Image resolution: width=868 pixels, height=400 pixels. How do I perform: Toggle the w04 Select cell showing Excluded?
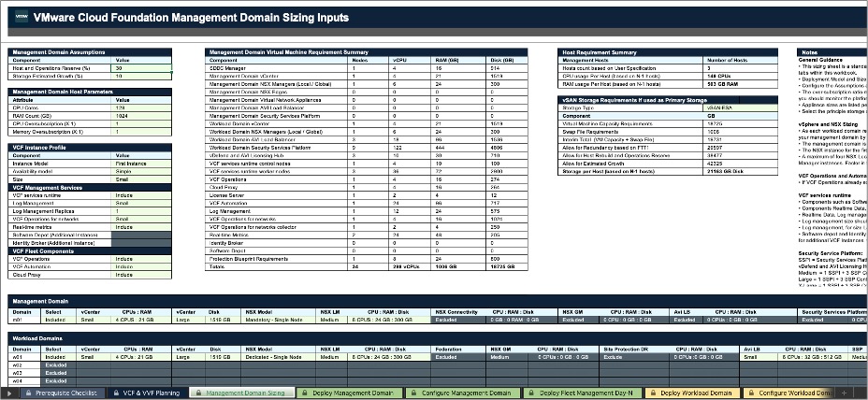[59, 381]
